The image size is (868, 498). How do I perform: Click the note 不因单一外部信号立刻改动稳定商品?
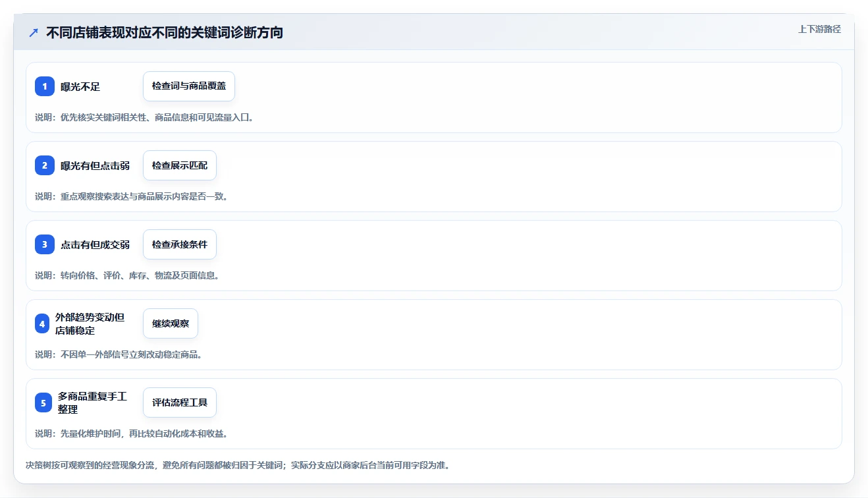point(119,354)
